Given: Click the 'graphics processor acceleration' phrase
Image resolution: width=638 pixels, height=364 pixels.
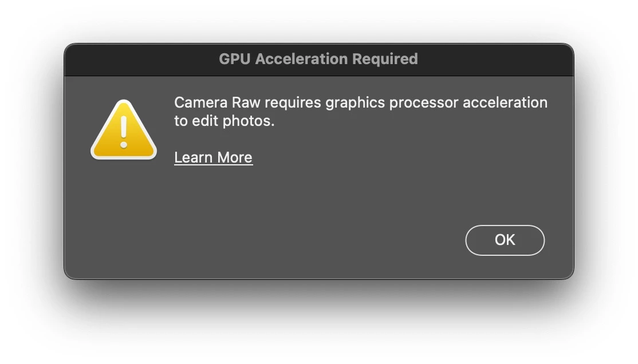Looking at the screenshot, I should (436, 103).
